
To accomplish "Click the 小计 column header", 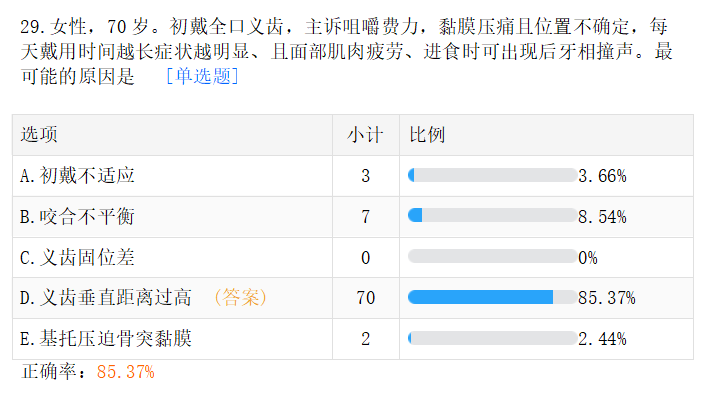I will click(x=364, y=135).
